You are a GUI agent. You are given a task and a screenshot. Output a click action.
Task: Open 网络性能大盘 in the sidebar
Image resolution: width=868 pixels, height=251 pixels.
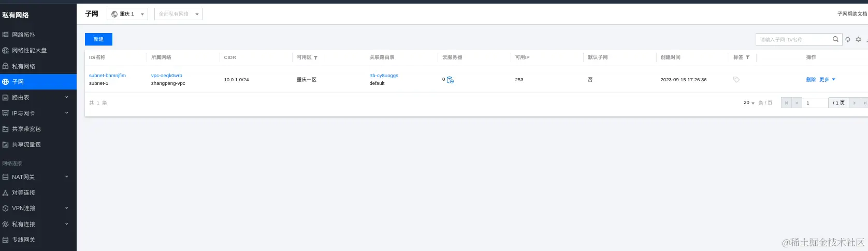(38, 50)
